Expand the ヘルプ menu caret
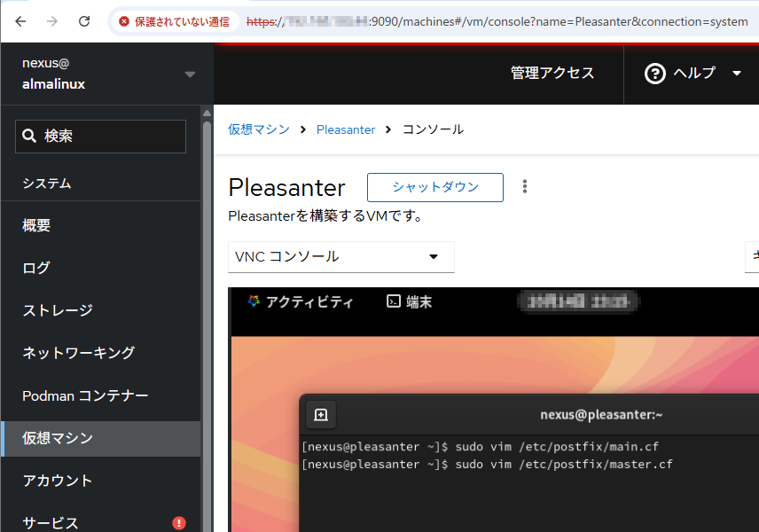 point(736,74)
